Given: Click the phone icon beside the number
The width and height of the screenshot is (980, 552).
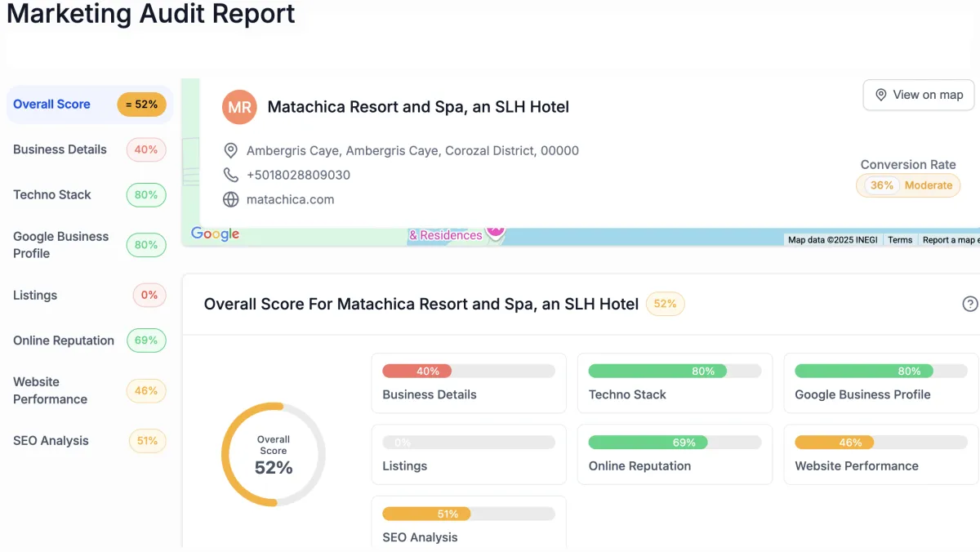Looking at the screenshot, I should pos(231,175).
